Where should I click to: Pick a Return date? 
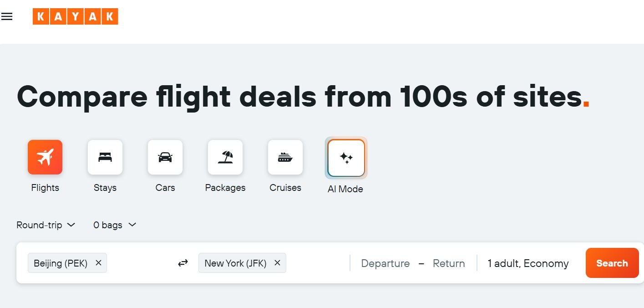(x=449, y=263)
